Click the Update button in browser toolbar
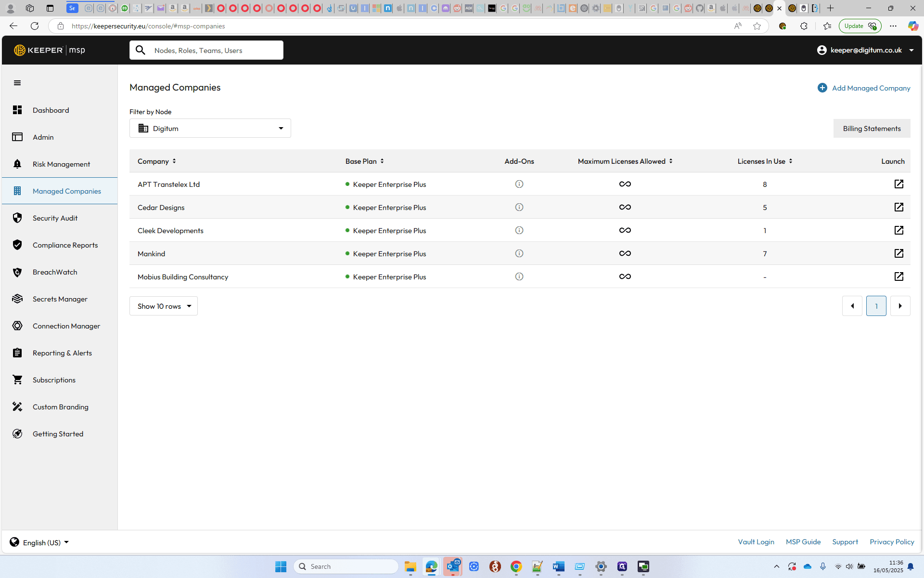Image resolution: width=924 pixels, height=578 pixels. click(x=860, y=26)
